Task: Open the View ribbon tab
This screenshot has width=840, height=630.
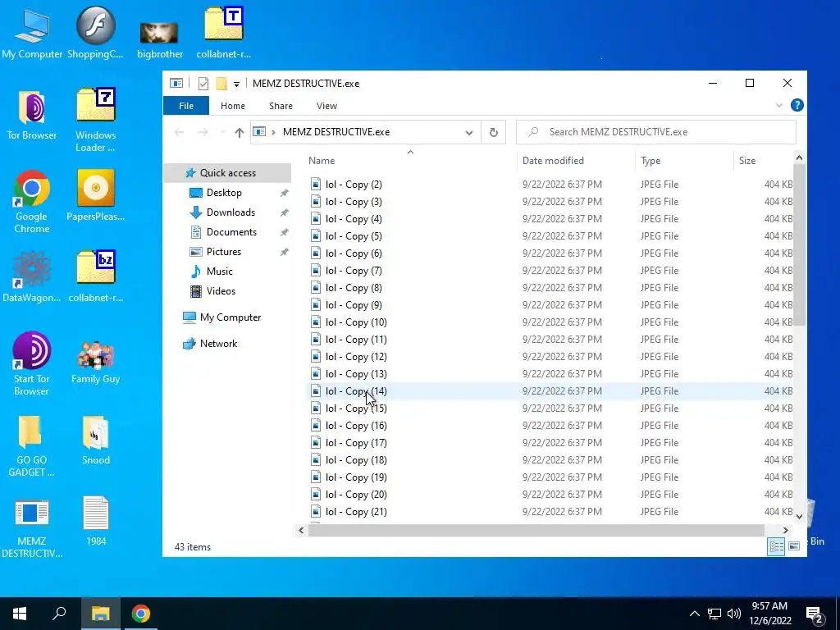Action: point(326,106)
